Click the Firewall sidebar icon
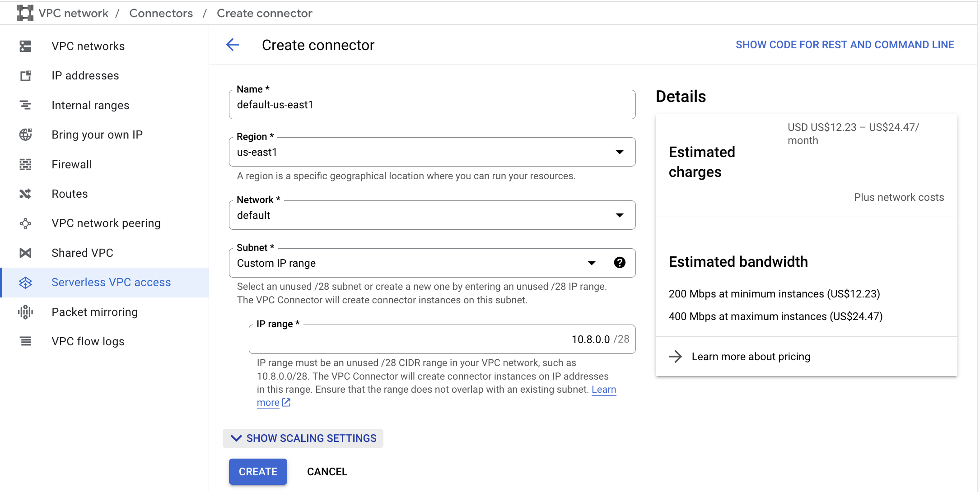980x492 pixels. [x=26, y=164]
